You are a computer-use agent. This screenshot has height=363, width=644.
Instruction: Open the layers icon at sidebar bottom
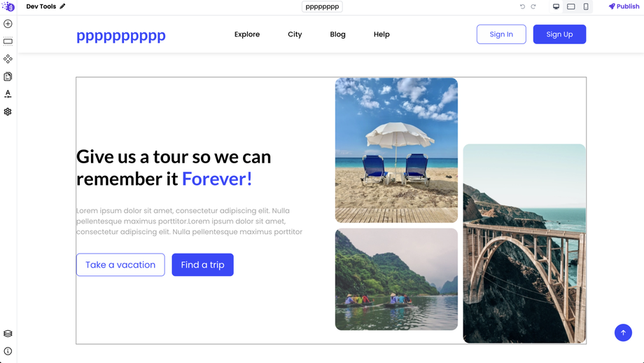click(8, 334)
